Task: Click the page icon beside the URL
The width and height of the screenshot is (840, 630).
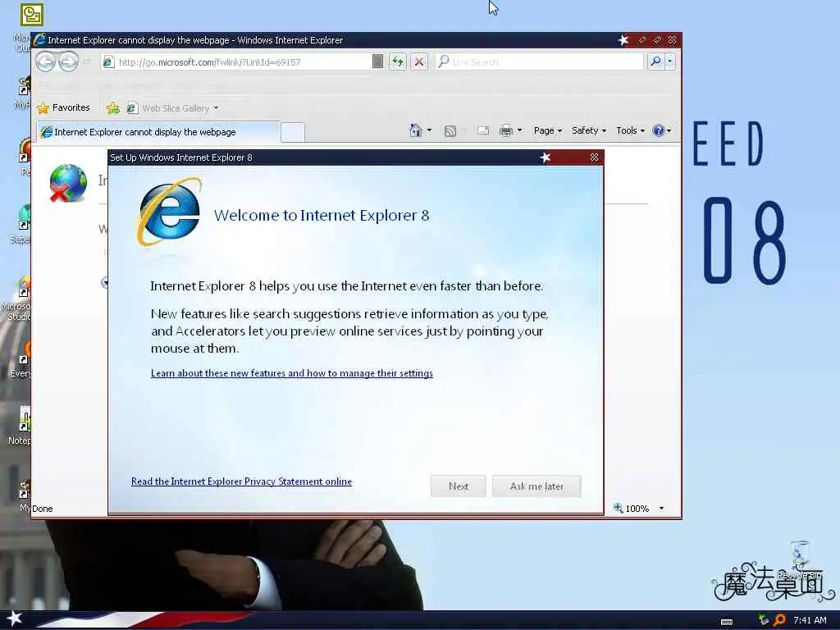Action: tap(108, 62)
